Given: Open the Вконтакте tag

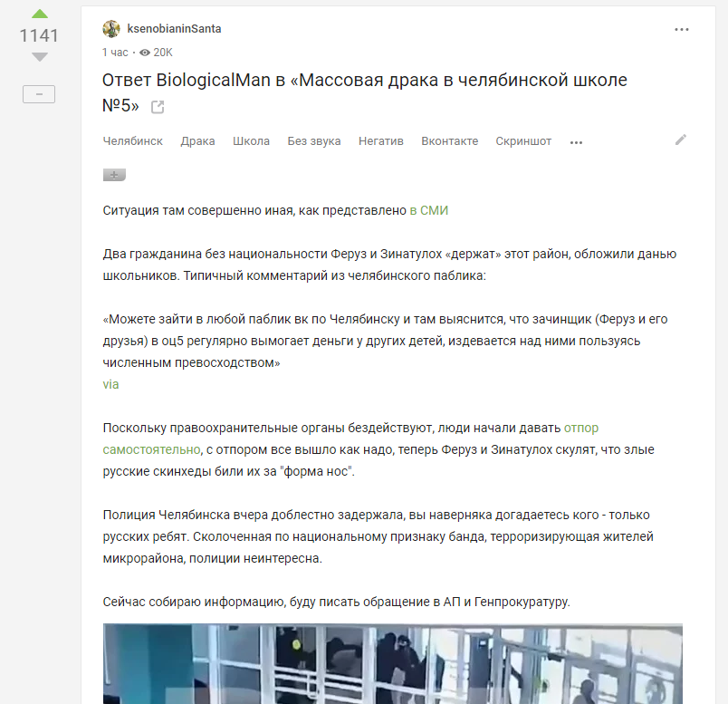Looking at the screenshot, I should tap(449, 141).
